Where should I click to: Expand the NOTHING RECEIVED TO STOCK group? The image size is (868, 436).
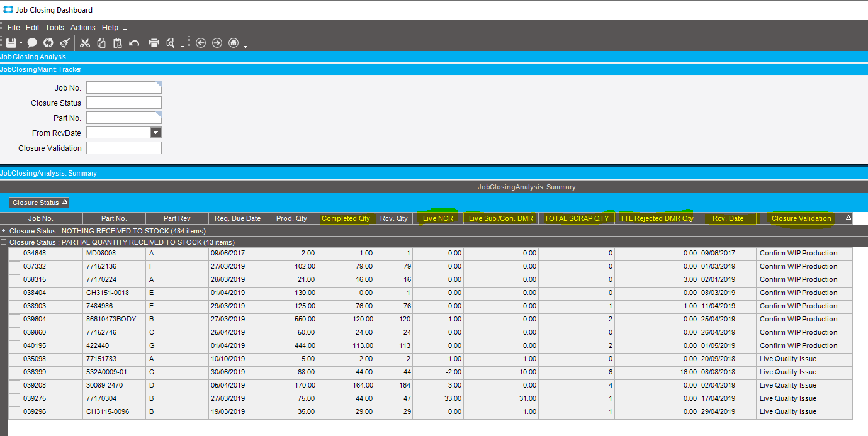click(4, 231)
